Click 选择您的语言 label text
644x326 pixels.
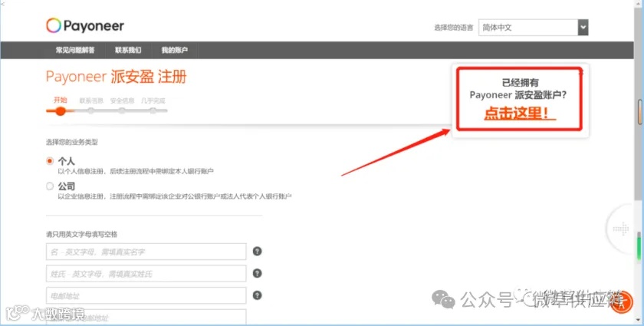[453, 28]
